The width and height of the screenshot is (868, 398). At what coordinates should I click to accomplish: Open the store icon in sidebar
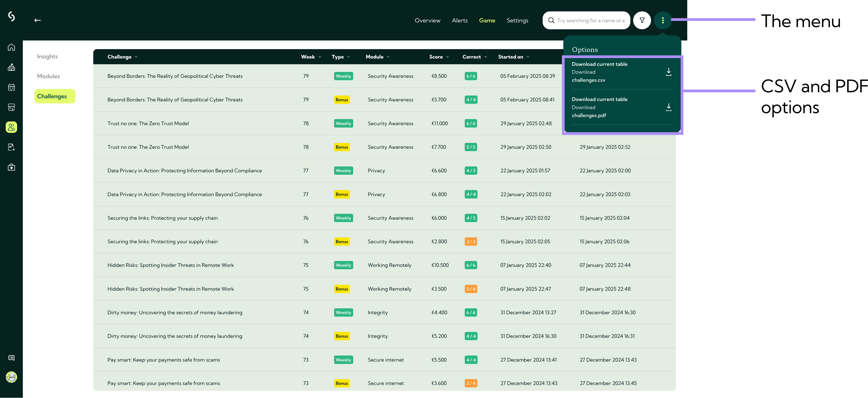pos(11,107)
